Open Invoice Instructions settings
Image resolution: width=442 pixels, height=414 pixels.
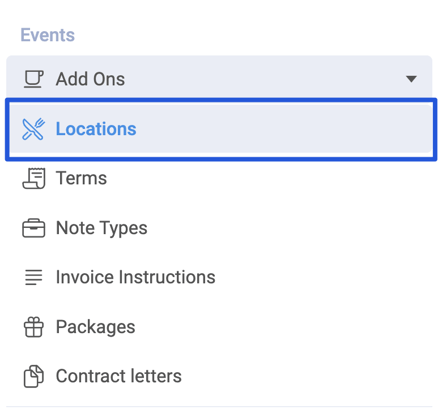(x=136, y=277)
